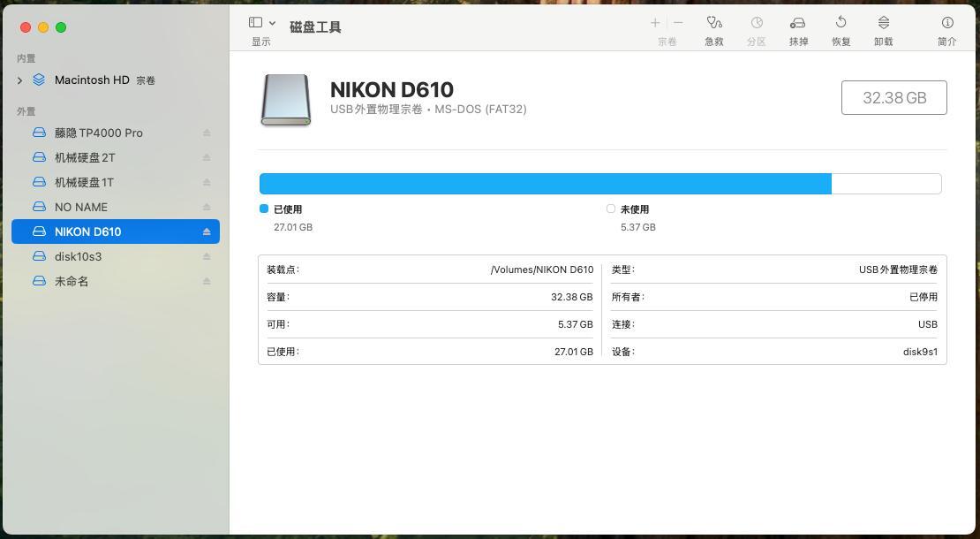Remove a volume with the minus icon
The width and height of the screenshot is (980, 539).
[x=678, y=23]
